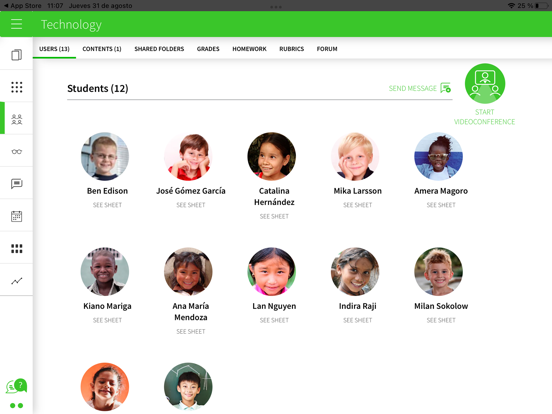Open the Shared Folders tab

tap(159, 49)
